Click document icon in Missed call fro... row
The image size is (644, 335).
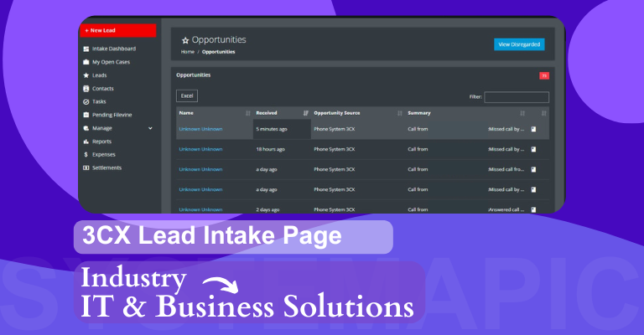pos(533,169)
